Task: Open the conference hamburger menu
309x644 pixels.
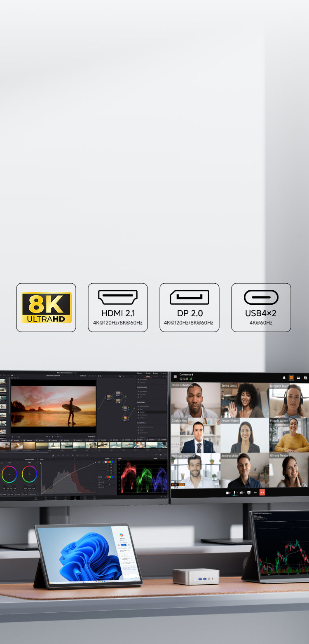Action: [x=175, y=376]
